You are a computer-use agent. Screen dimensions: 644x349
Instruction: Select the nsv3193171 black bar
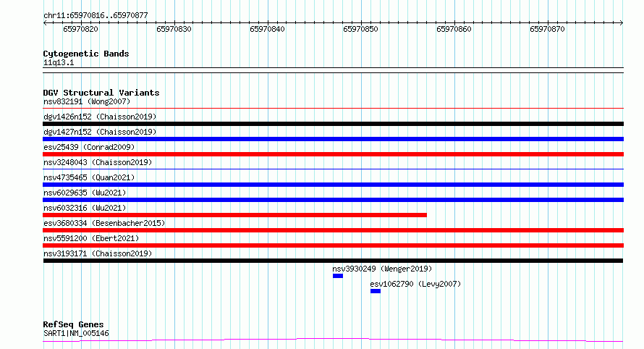pos(333,261)
